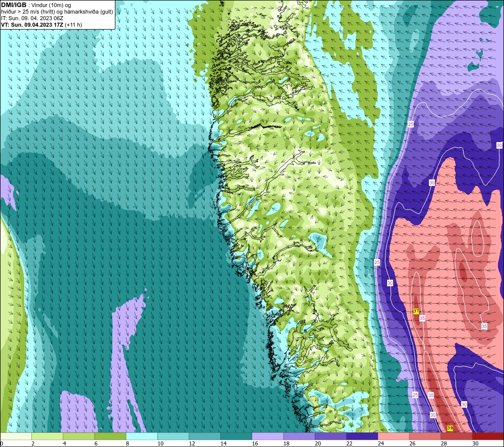Click the dark red above-30 legend swatch
504x447 pixels.
488,436
